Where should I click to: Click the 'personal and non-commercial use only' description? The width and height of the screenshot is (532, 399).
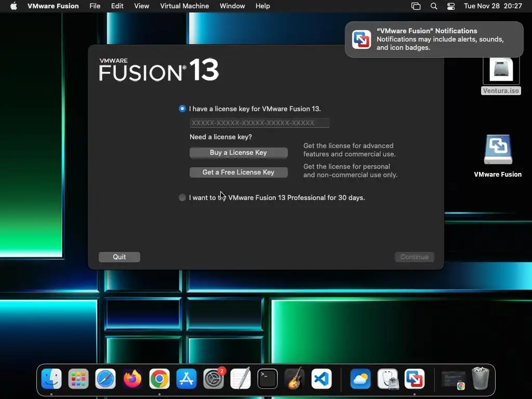350,170
